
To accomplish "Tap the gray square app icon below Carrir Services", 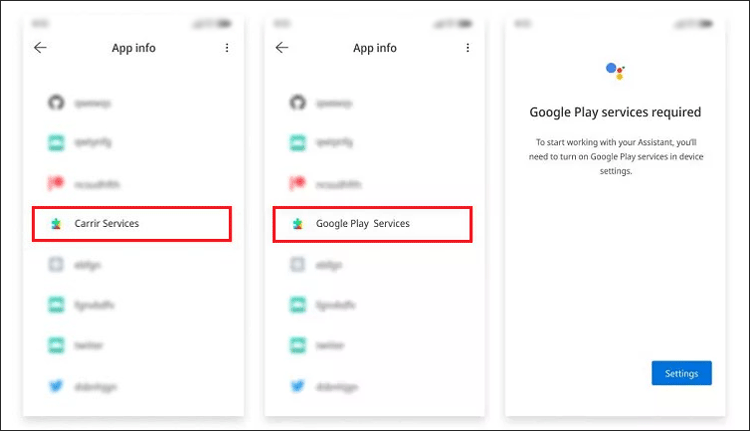I will pos(56,264).
